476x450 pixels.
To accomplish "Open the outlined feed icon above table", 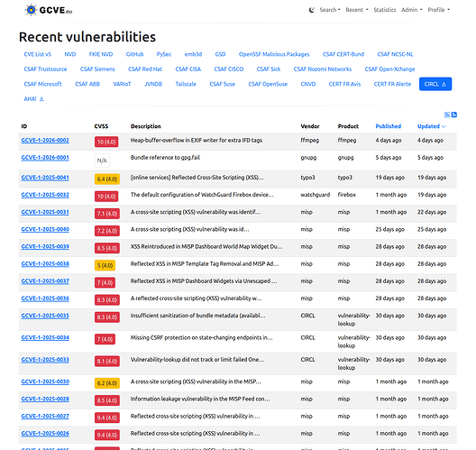I will (447, 115).
